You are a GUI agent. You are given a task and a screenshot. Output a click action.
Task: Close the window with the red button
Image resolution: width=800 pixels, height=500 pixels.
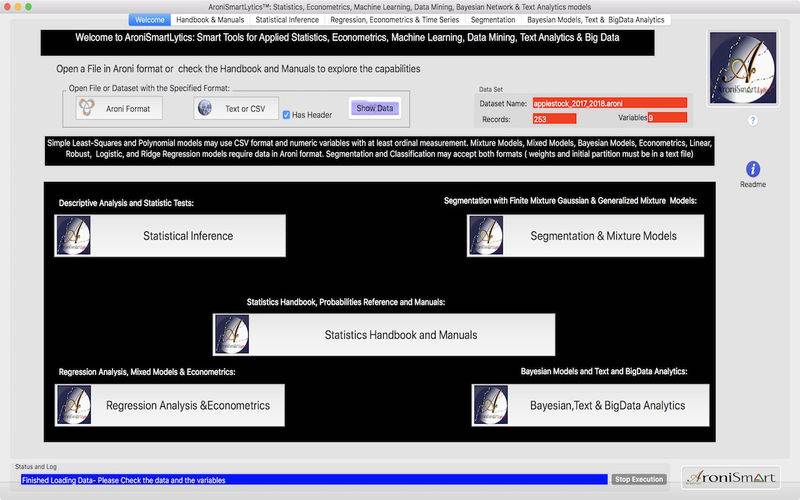tap(7, 7)
